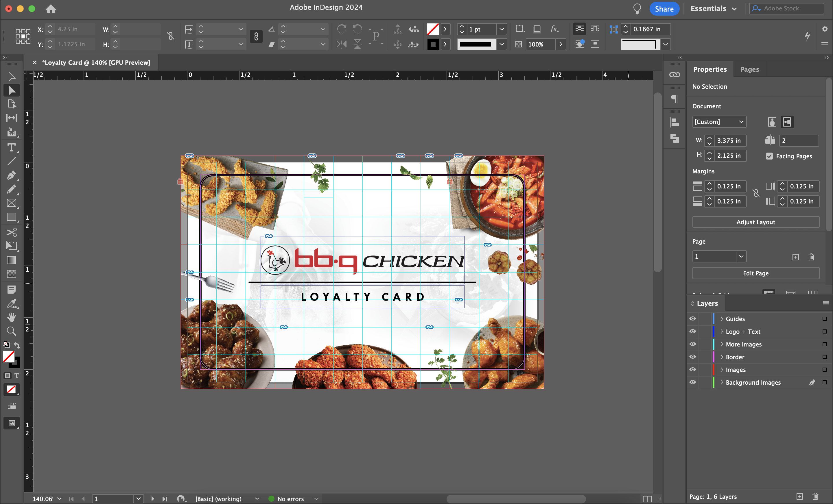Expand the Logo + Text layer

[x=722, y=331]
